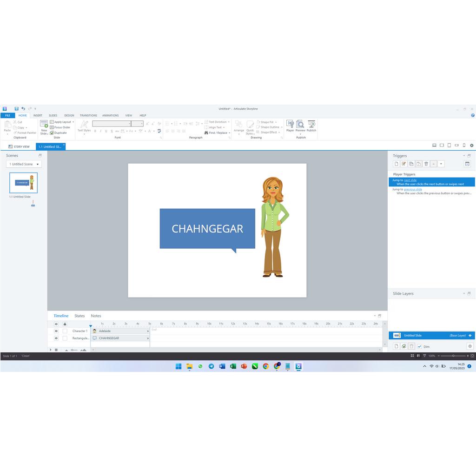Screen dimensions: 476x476
Task: Select the 1.1 Untitled Slide thumbnail
Action: 23,182
